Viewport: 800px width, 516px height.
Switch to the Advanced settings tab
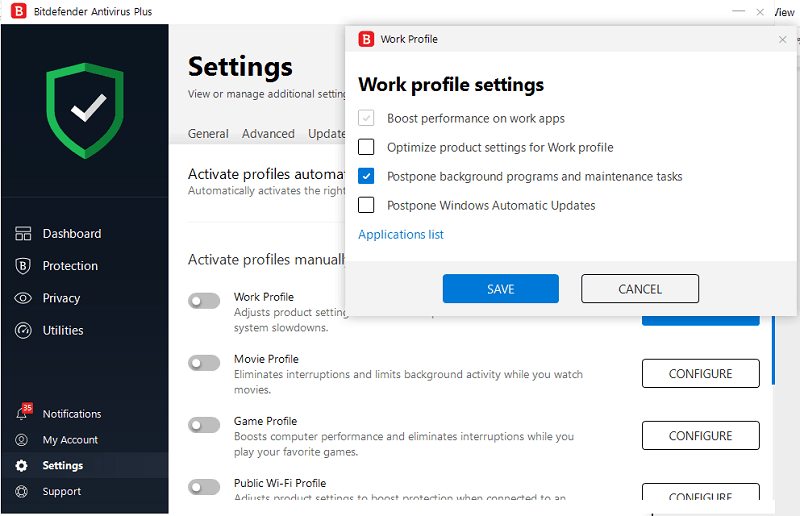tap(268, 134)
